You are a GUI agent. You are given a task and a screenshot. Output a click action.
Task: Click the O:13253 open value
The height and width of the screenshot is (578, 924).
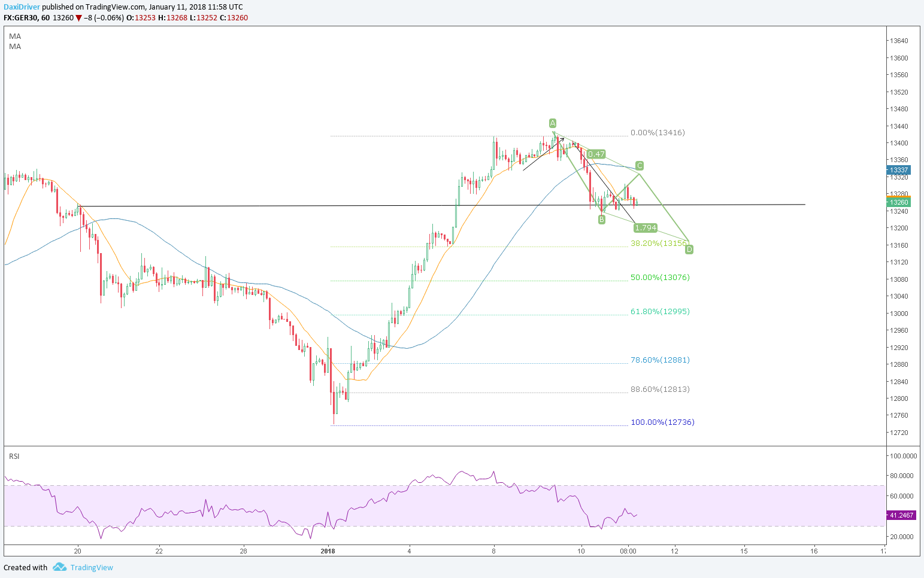click(x=141, y=18)
